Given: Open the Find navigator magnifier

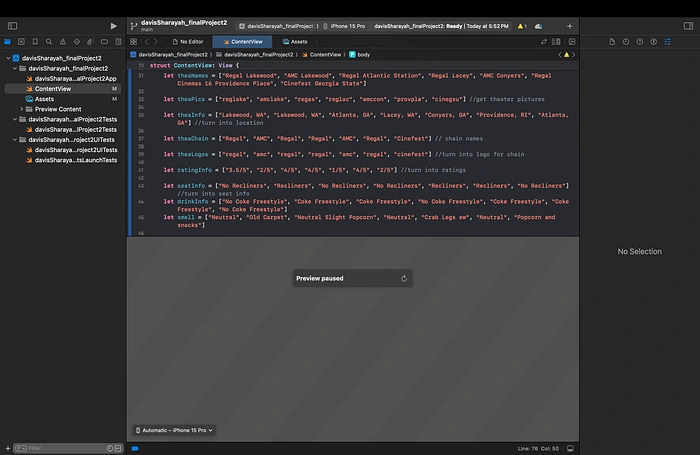Looking at the screenshot, I should pos(49,42).
